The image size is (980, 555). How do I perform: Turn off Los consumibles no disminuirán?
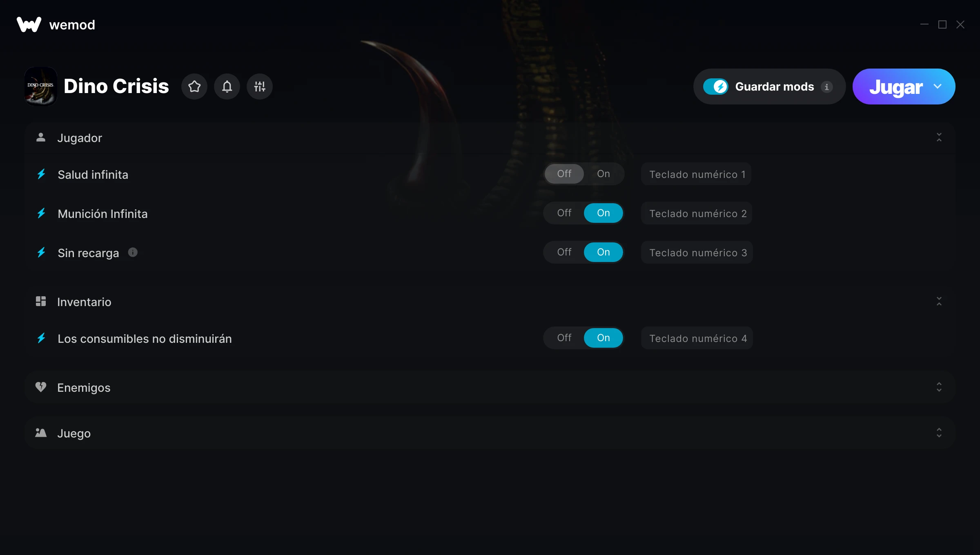click(x=564, y=338)
